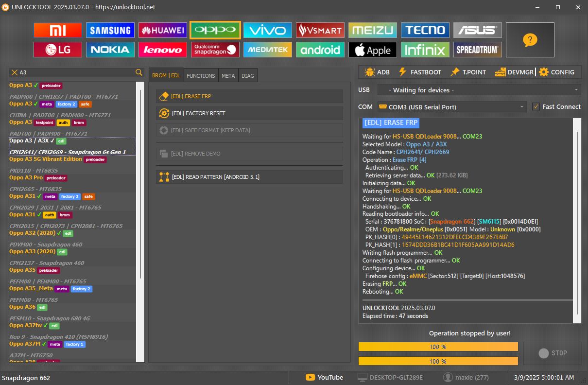
Task: Click the lower 100 % progress bar
Action: 438,361
